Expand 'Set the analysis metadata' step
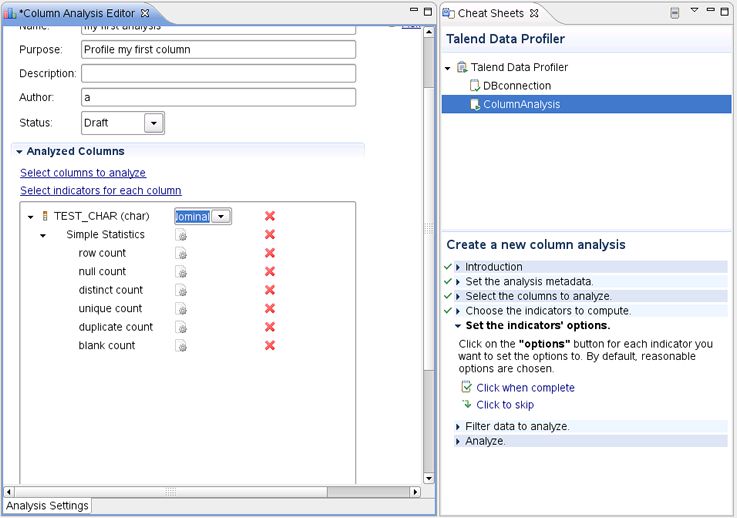Screen dimensions: 737x518 [458, 282]
